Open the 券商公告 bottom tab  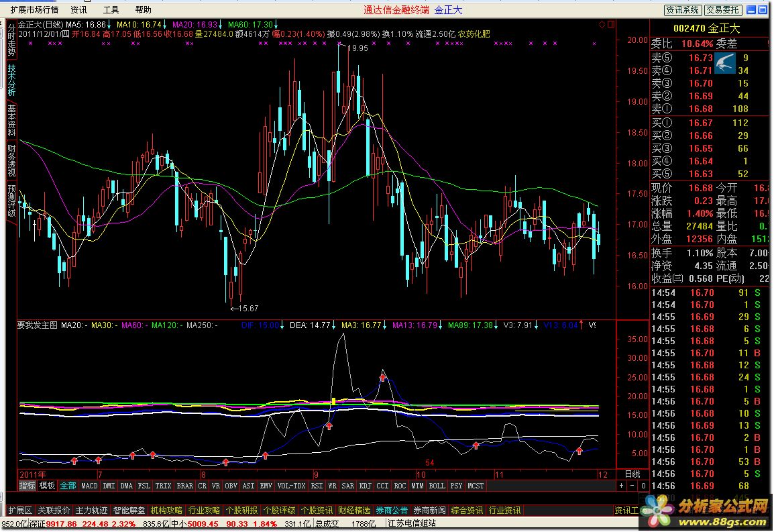click(x=392, y=511)
